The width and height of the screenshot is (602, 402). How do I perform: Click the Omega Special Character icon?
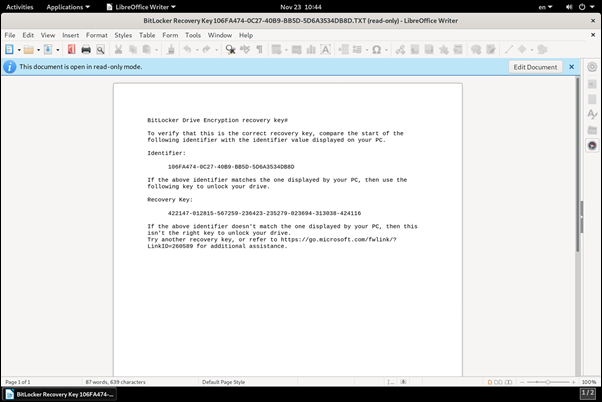(x=377, y=50)
